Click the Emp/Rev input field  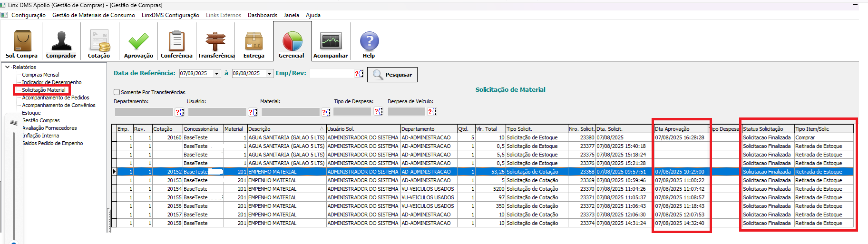tap(332, 74)
